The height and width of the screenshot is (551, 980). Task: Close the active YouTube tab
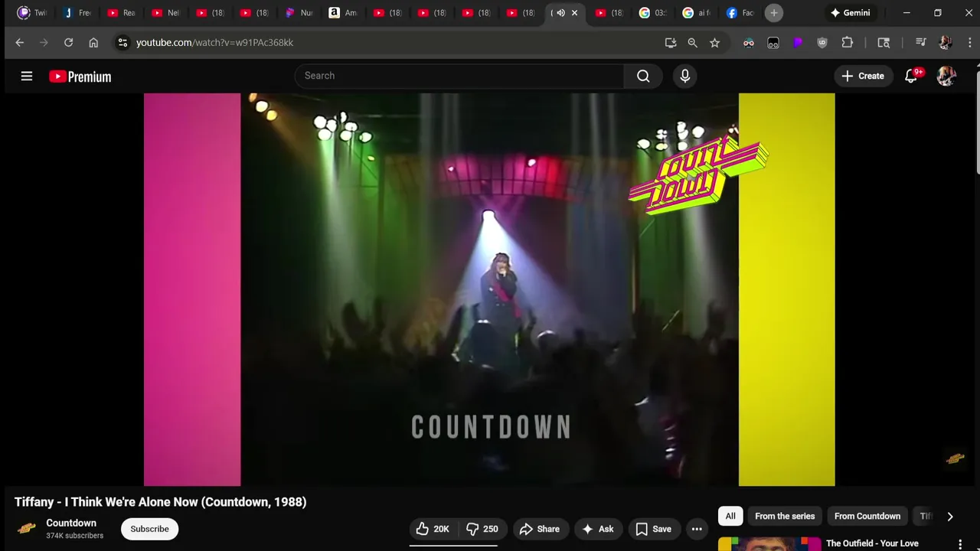pyautogui.click(x=574, y=13)
